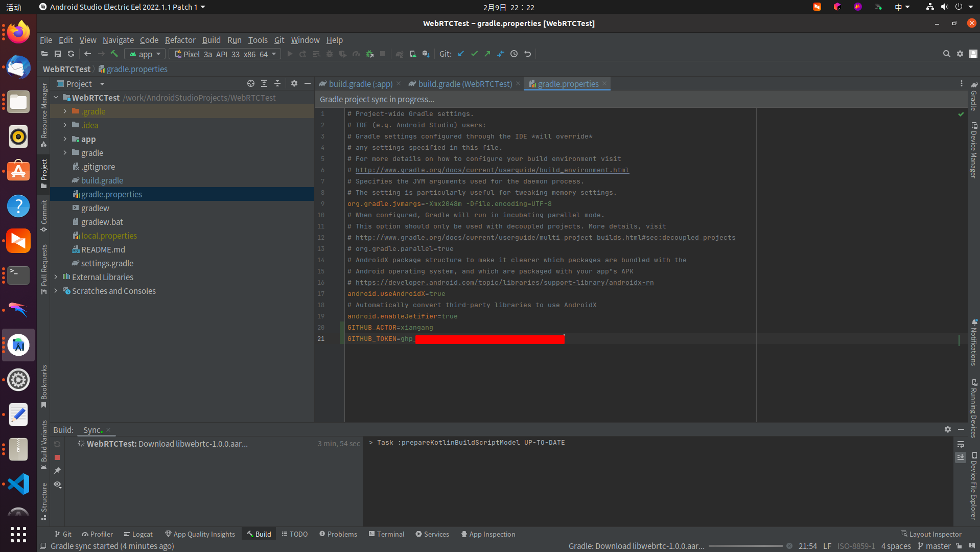Open the multi_project_builds gradle.org link

point(545,238)
